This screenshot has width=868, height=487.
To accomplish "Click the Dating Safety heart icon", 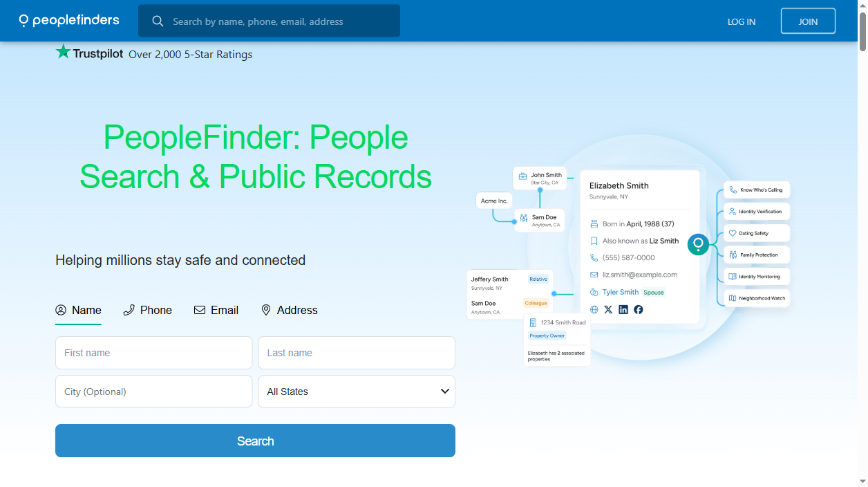I will click(733, 233).
